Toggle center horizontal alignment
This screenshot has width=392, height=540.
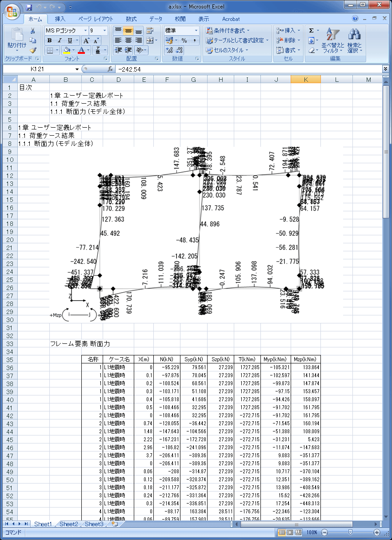[x=128, y=40]
